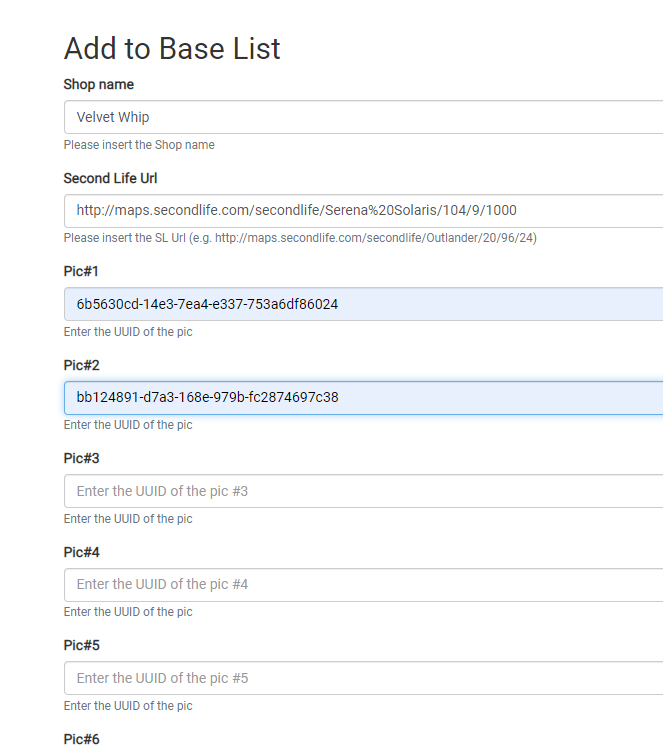This screenshot has width=663, height=753.
Task: Click the Pic#1 UUID input field
Action: 362,304
